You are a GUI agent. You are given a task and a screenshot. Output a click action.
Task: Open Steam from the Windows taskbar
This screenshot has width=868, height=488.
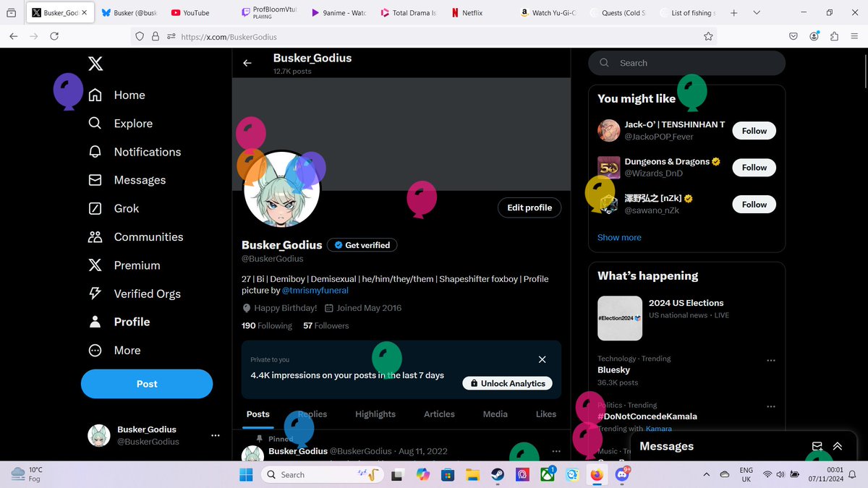[498, 474]
